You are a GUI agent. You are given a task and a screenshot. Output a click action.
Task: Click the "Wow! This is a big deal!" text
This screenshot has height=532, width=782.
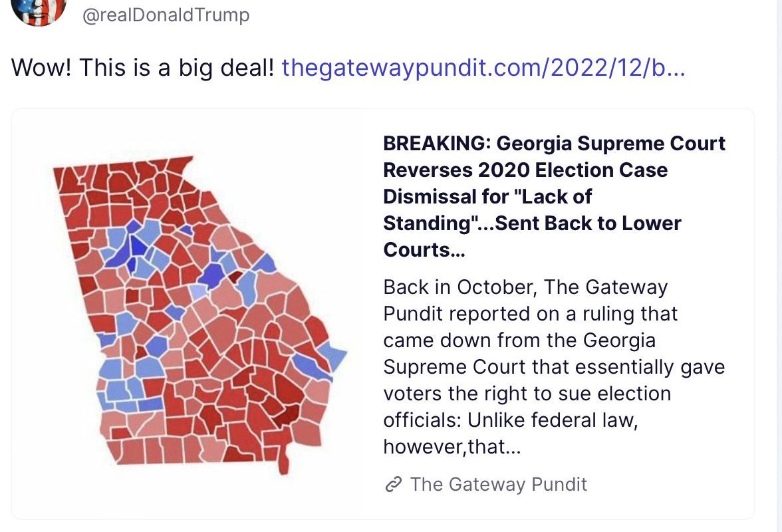point(142,67)
